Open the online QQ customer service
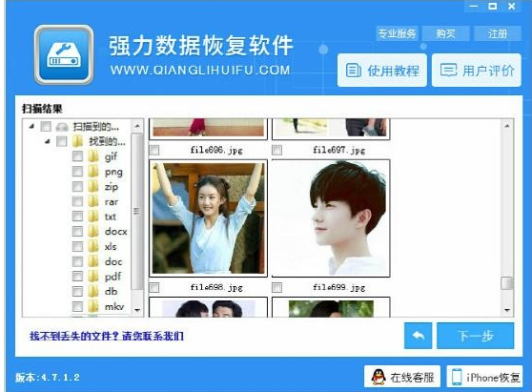Viewport: 532px width, 392px height. [x=402, y=377]
